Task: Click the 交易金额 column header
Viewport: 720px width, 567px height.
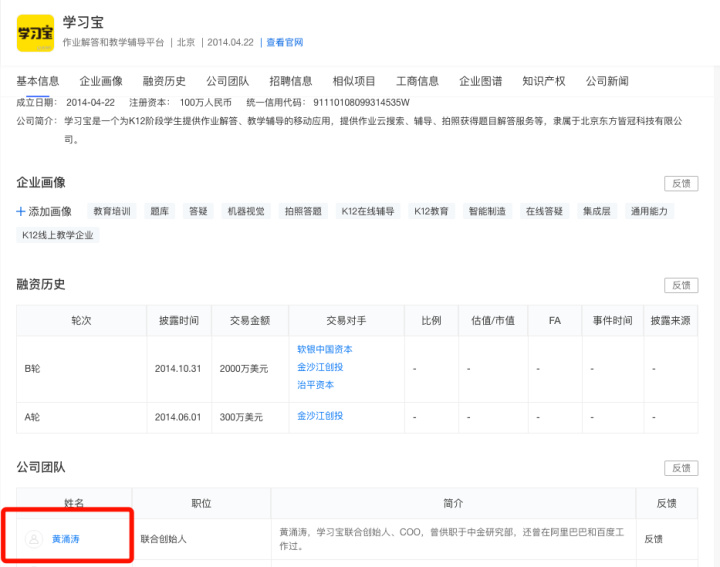Action: click(250, 320)
